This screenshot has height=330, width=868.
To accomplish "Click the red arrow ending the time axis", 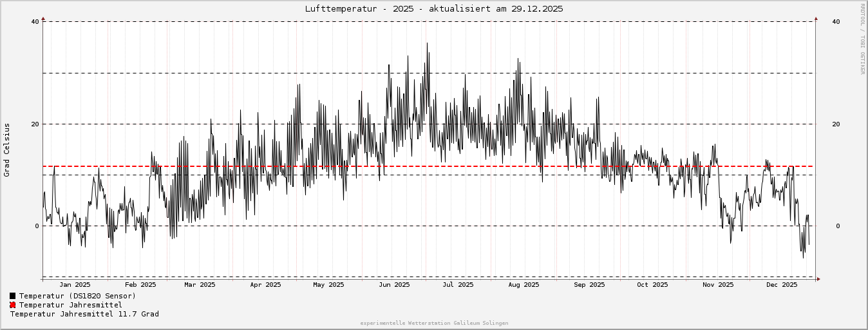I will click(818, 279).
